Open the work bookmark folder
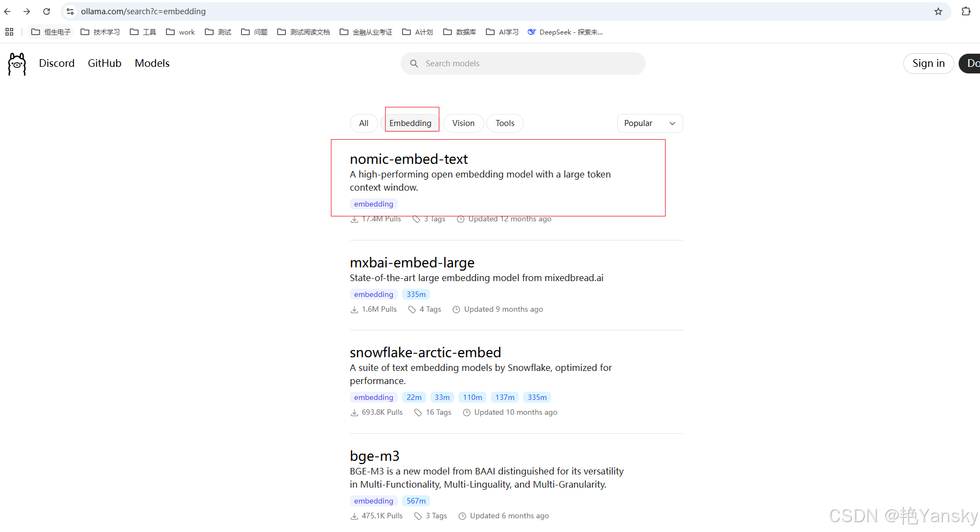The height and width of the screenshot is (532, 980). coord(180,32)
